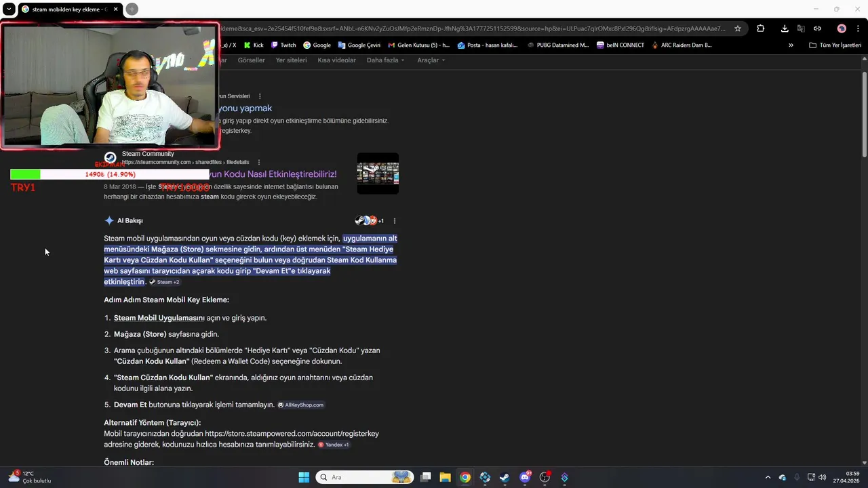Image resolution: width=868 pixels, height=488 pixels.
Task: Switch to Yer siteleri search tab
Action: [291, 60]
